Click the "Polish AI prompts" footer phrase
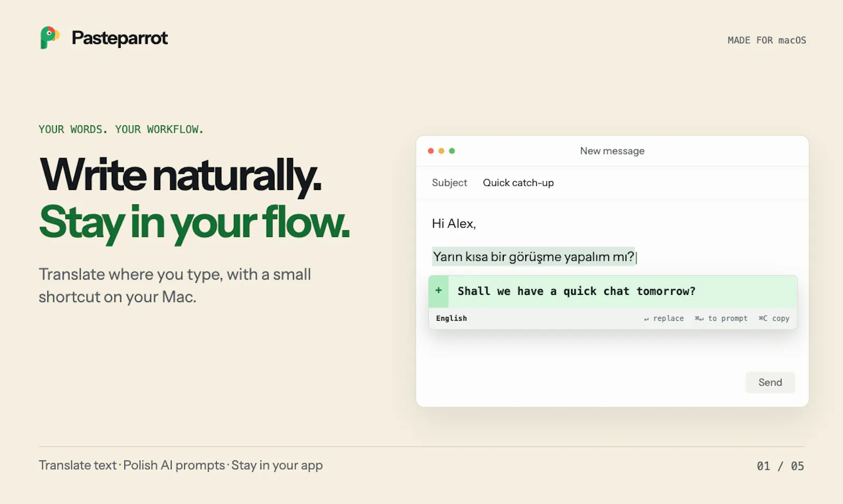843x504 pixels. [174, 466]
